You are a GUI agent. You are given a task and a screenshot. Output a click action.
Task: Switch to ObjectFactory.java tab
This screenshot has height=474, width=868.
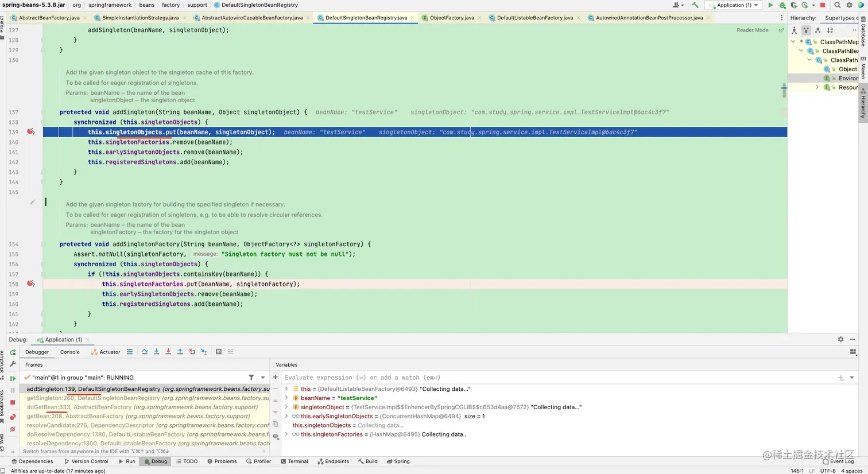(x=452, y=18)
